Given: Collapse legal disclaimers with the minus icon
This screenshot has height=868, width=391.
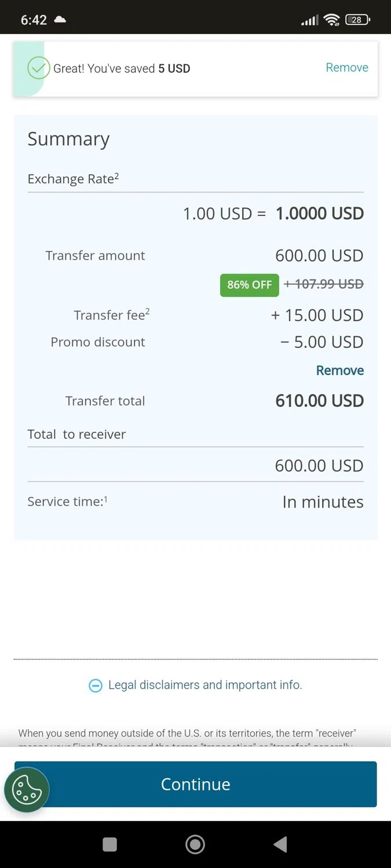Looking at the screenshot, I should click(x=96, y=686).
